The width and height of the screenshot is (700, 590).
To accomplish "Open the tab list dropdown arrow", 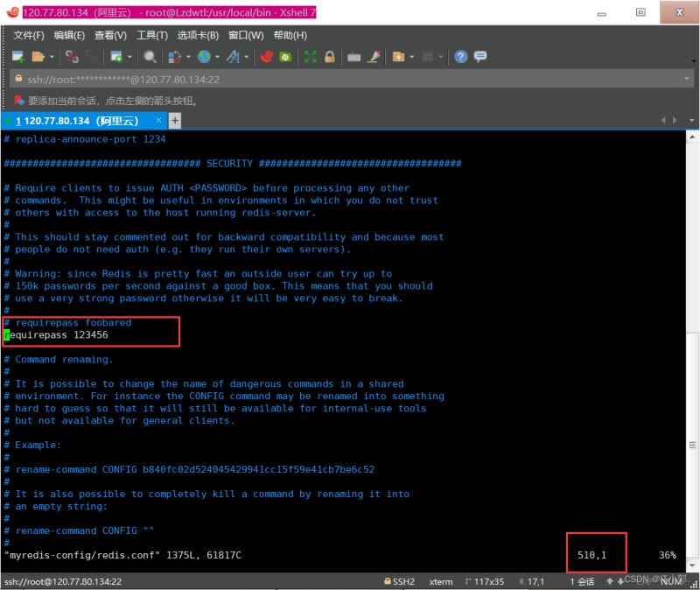I will [691, 121].
